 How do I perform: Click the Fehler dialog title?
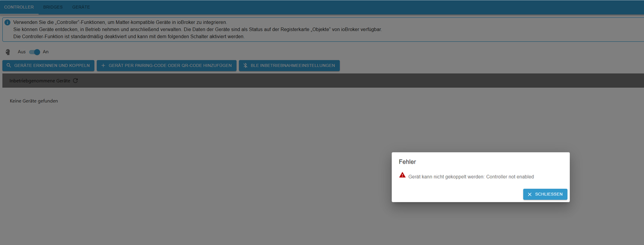click(407, 161)
